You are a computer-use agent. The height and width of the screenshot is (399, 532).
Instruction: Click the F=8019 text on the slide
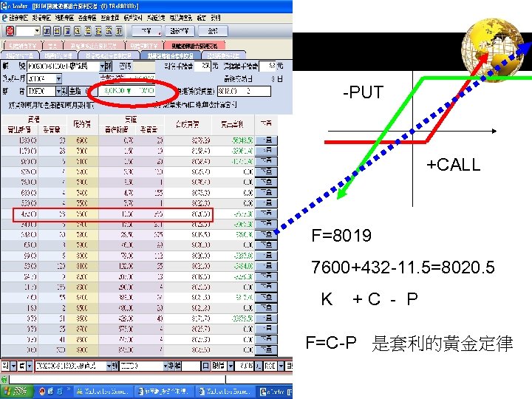coord(341,236)
